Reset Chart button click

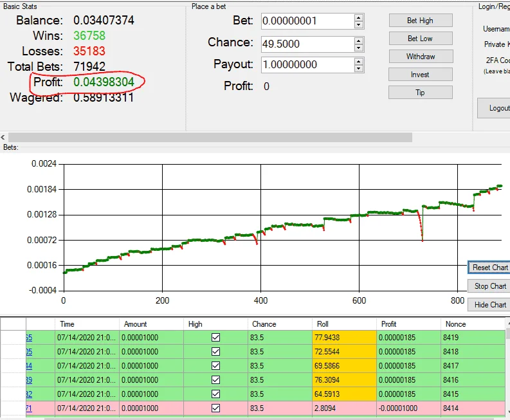[489, 268]
